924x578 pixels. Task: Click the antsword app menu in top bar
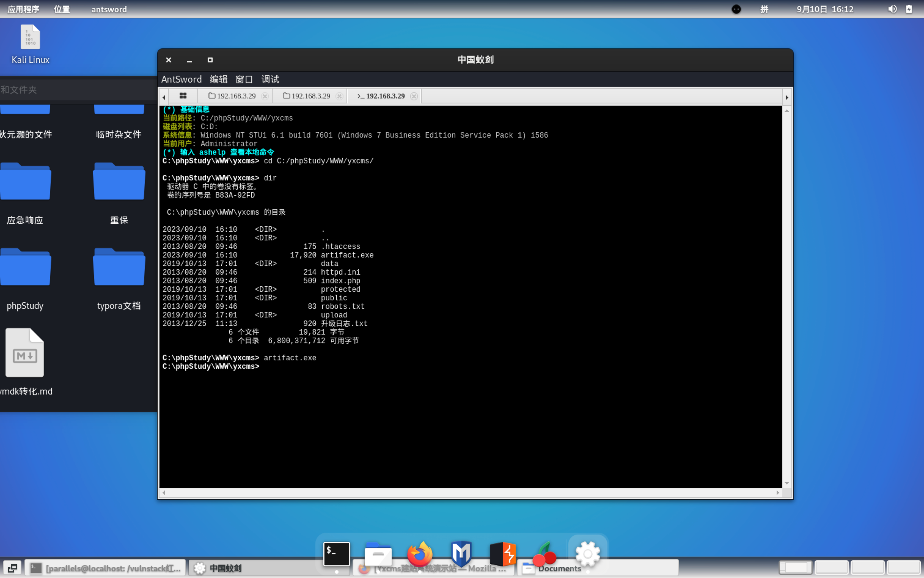click(109, 9)
